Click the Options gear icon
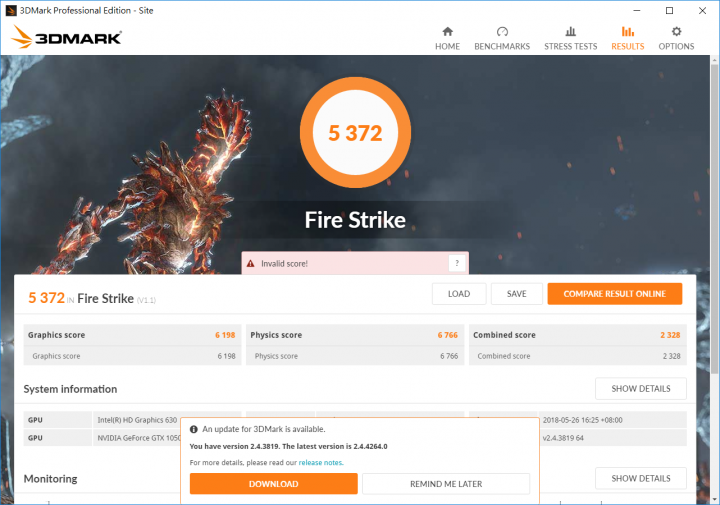This screenshot has width=720, height=505. tap(676, 31)
